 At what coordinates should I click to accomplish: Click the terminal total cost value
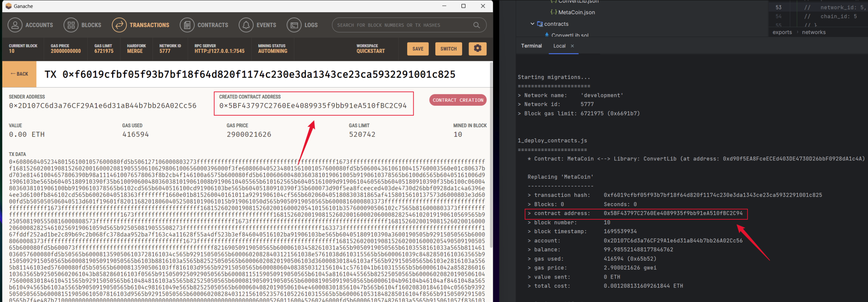click(643, 286)
